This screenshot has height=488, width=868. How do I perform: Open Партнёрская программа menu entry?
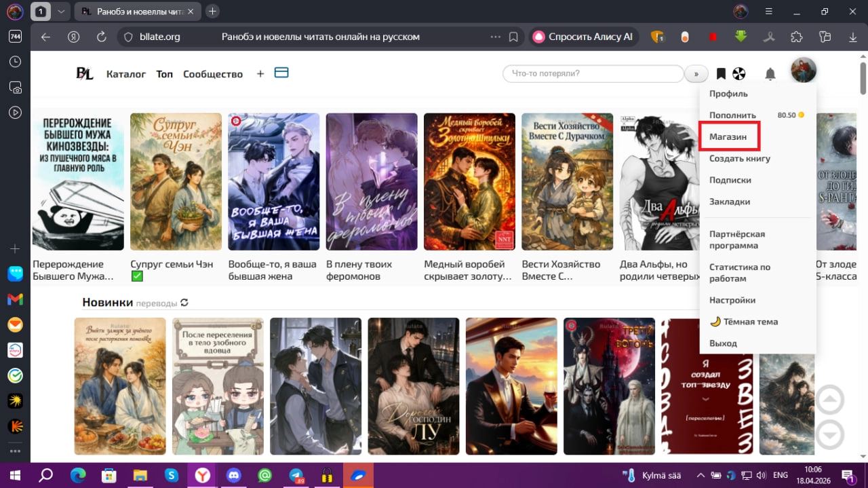(x=737, y=240)
